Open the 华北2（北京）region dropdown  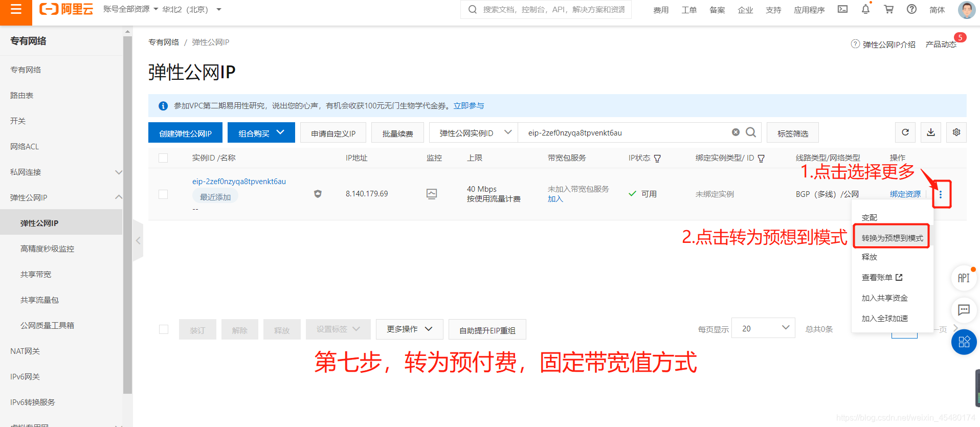(x=192, y=9)
